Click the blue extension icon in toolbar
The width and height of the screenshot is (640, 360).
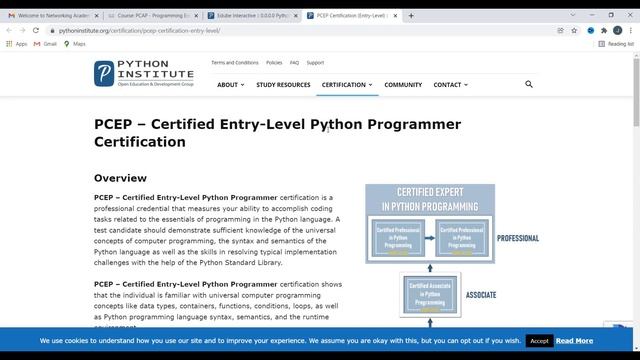coord(591,31)
